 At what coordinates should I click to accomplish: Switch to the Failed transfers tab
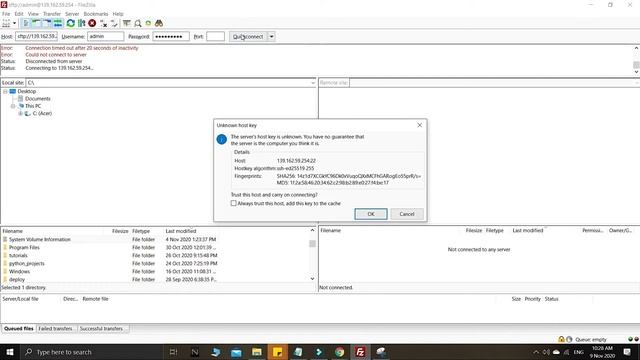[56, 329]
